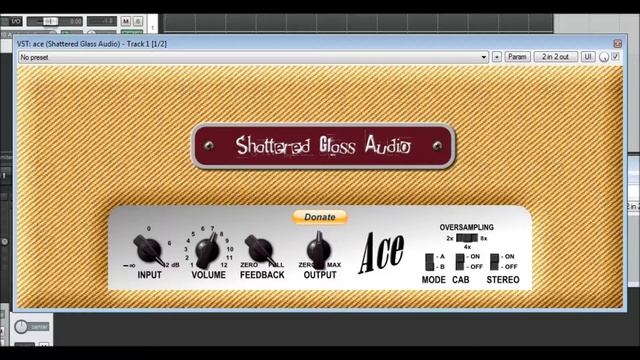The width and height of the screenshot is (640, 360).
Task: Click the plus preset button
Action: pyautogui.click(x=496, y=57)
